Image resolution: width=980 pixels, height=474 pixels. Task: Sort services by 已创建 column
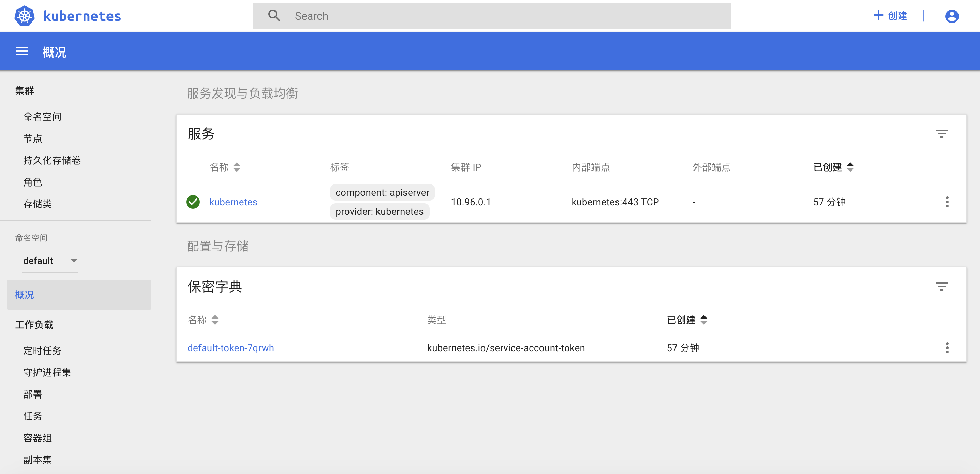pos(833,167)
